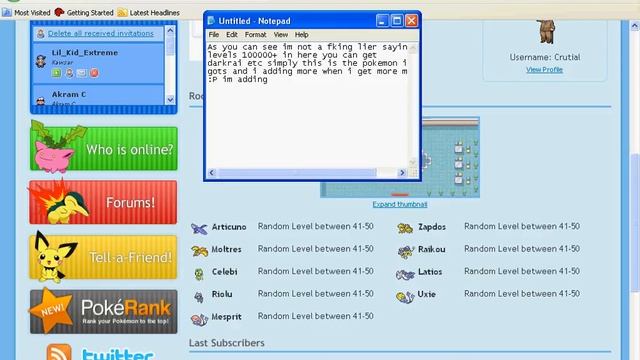The image size is (640, 360).
Task: Click browser page scroll up arrow
Action: pos(635,26)
